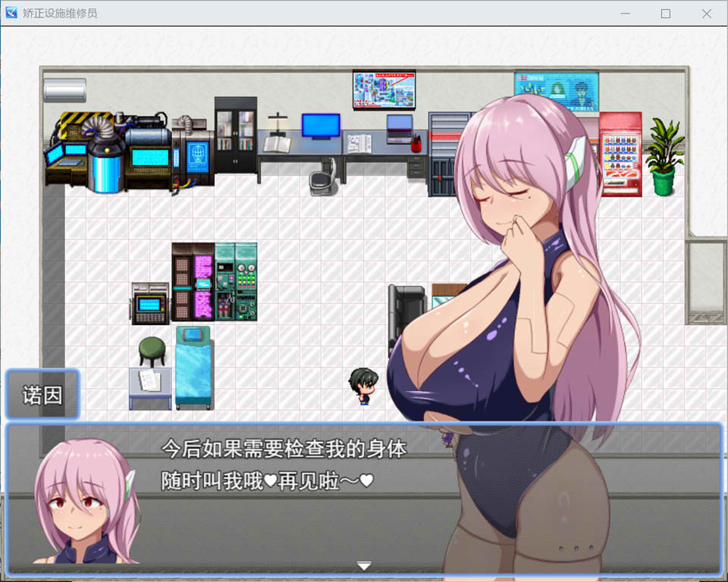Click the open documents on the right desk
The height and width of the screenshot is (582, 728).
point(359,143)
